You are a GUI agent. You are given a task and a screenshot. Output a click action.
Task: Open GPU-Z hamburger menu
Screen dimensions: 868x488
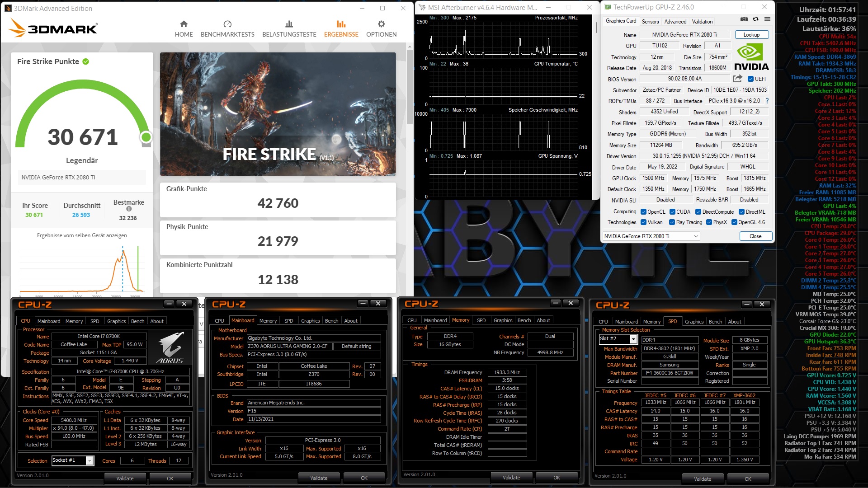point(767,19)
